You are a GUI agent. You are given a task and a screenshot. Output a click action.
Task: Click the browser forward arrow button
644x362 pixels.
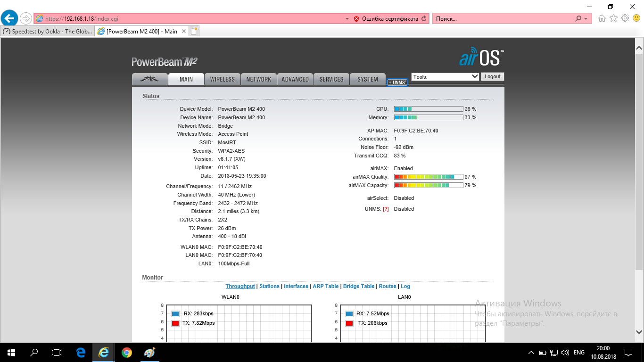(x=25, y=18)
